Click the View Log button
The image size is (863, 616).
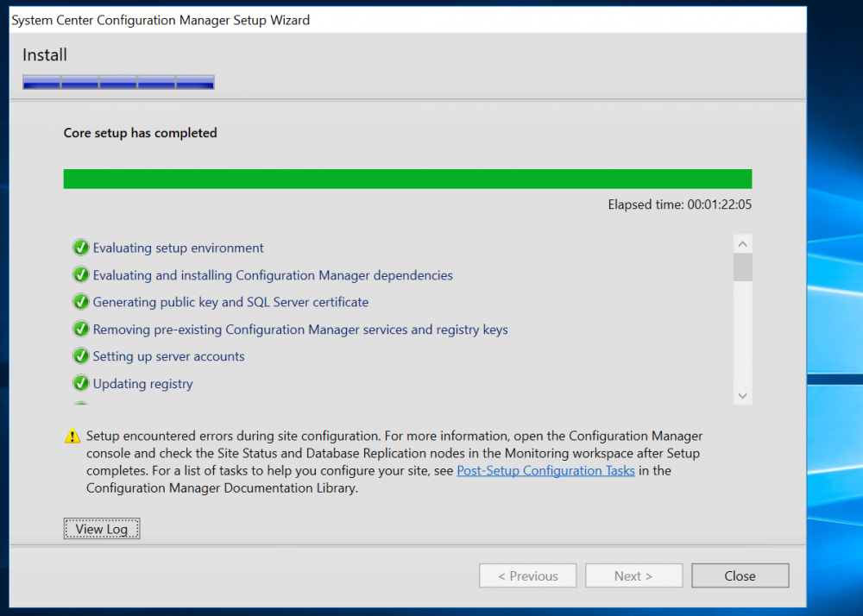click(102, 529)
